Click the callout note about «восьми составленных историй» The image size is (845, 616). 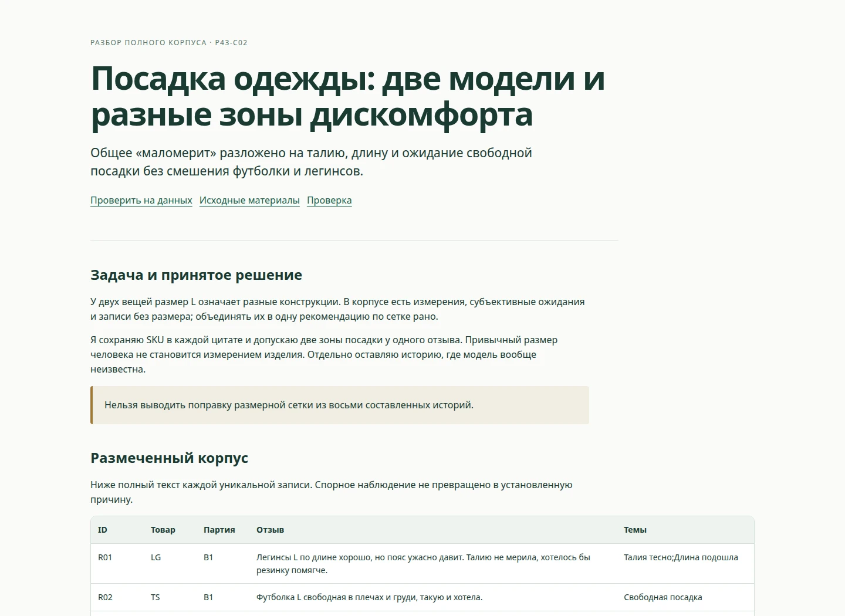pyautogui.click(x=340, y=405)
